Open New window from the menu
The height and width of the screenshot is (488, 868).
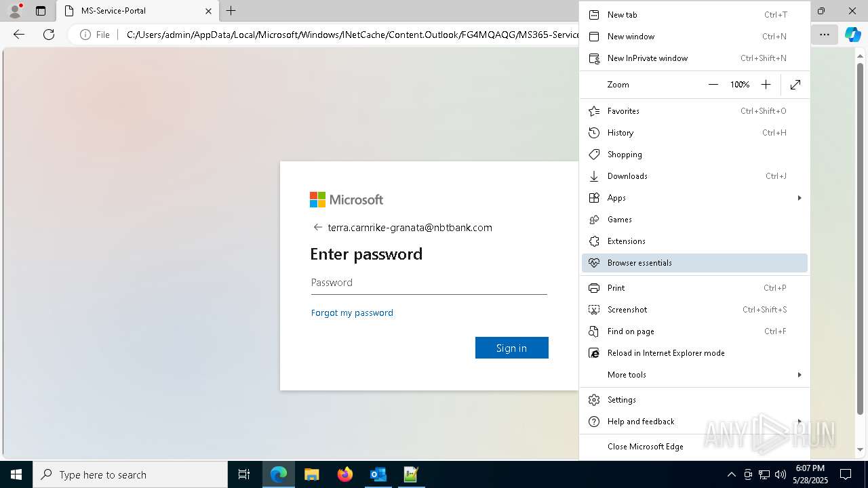click(x=694, y=37)
